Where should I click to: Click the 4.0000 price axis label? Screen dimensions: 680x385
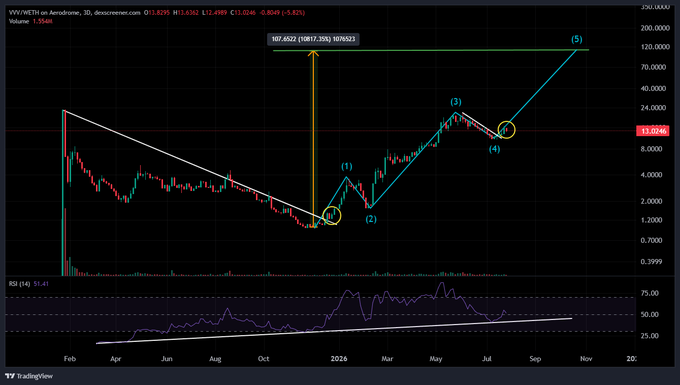(x=651, y=175)
